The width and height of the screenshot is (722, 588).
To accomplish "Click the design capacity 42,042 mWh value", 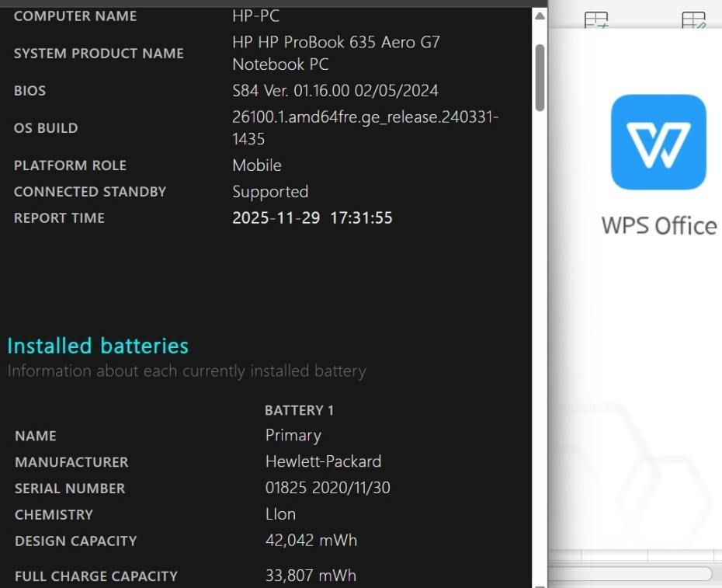I will click(311, 541).
